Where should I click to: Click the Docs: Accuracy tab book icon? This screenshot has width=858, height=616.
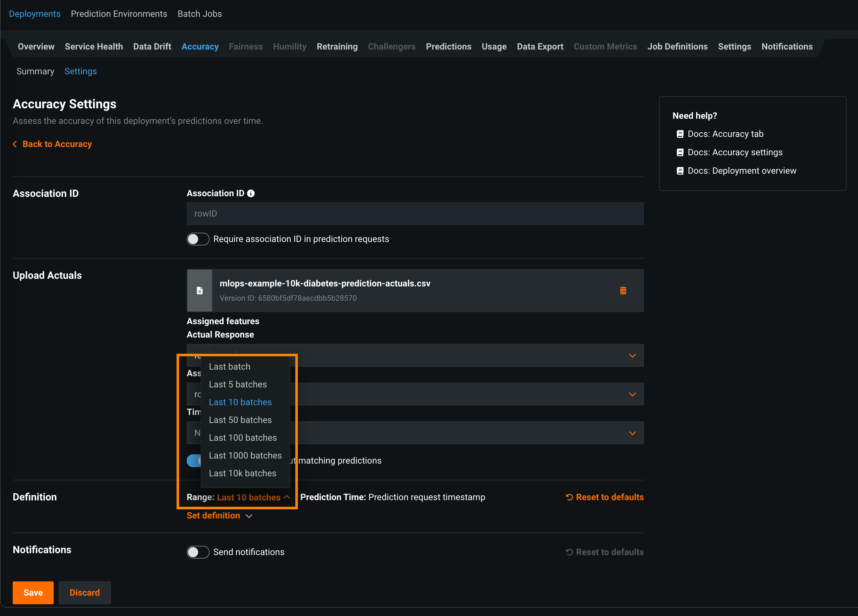tap(680, 134)
